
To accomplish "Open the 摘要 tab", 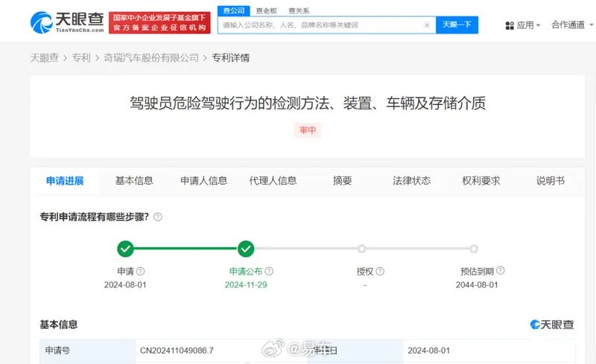I will click(x=343, y=181).
